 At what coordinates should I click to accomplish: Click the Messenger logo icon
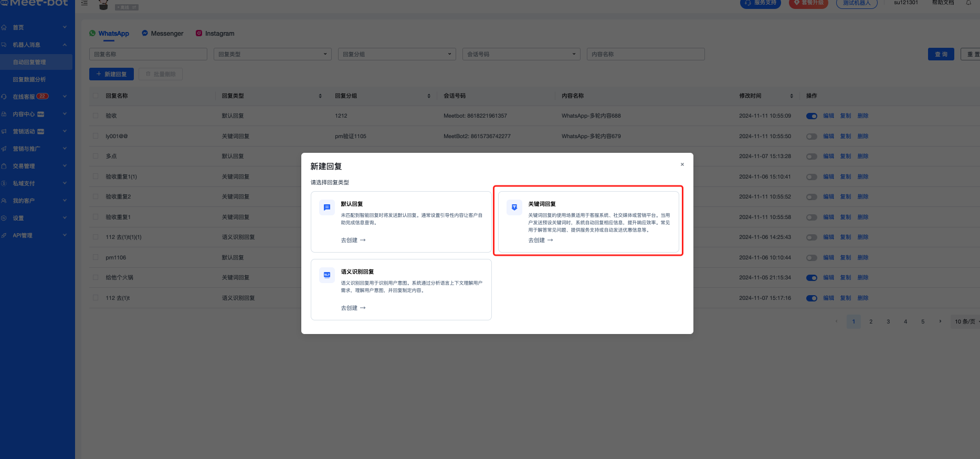click(x=145, y=33)
